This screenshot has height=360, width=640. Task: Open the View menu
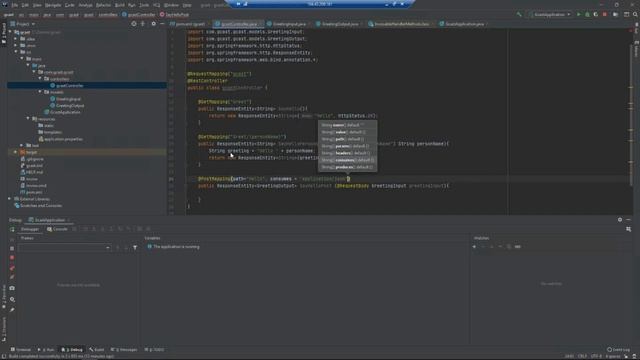pos(37,5)
